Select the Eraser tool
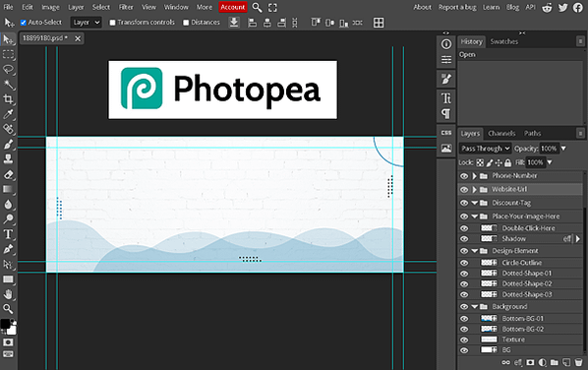The image size is (588, 370). coord(8,174)
